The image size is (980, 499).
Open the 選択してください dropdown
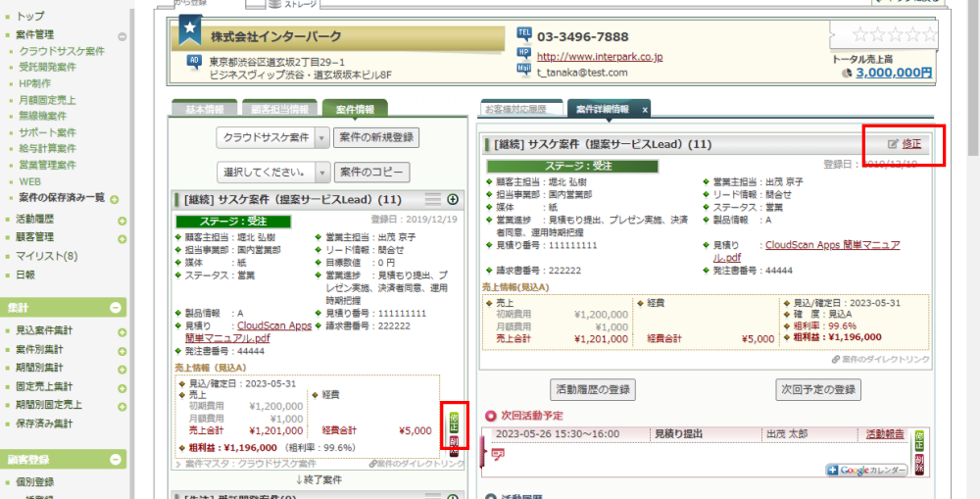(322, 173)
